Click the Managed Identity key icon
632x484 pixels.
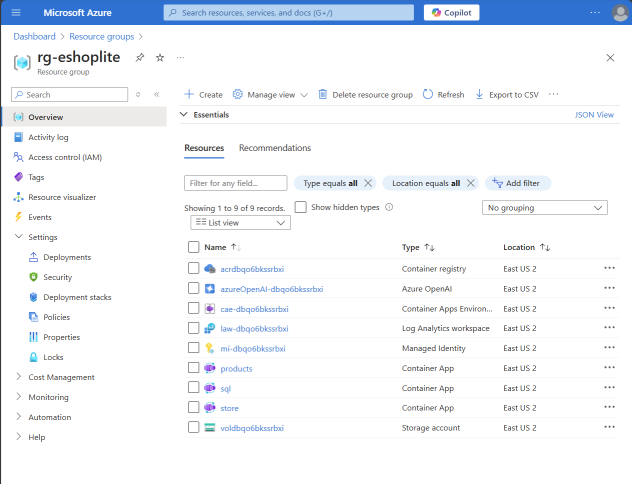[210, 348]
